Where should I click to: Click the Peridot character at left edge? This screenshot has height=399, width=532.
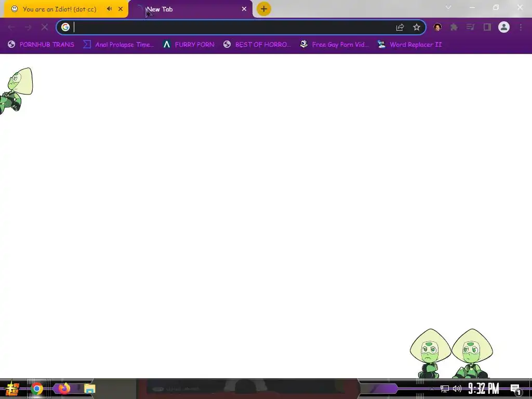pyautogui.click(x=16, y=90)
